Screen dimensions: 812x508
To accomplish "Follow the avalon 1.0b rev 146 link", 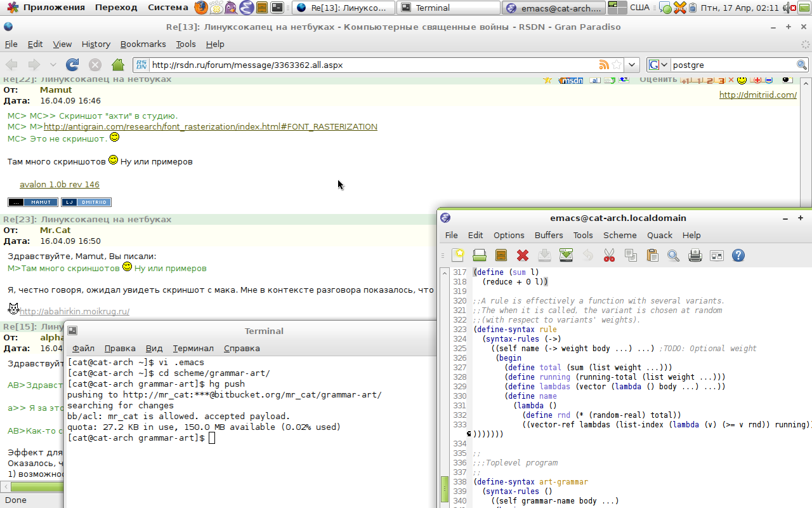I will pos(60,185).
